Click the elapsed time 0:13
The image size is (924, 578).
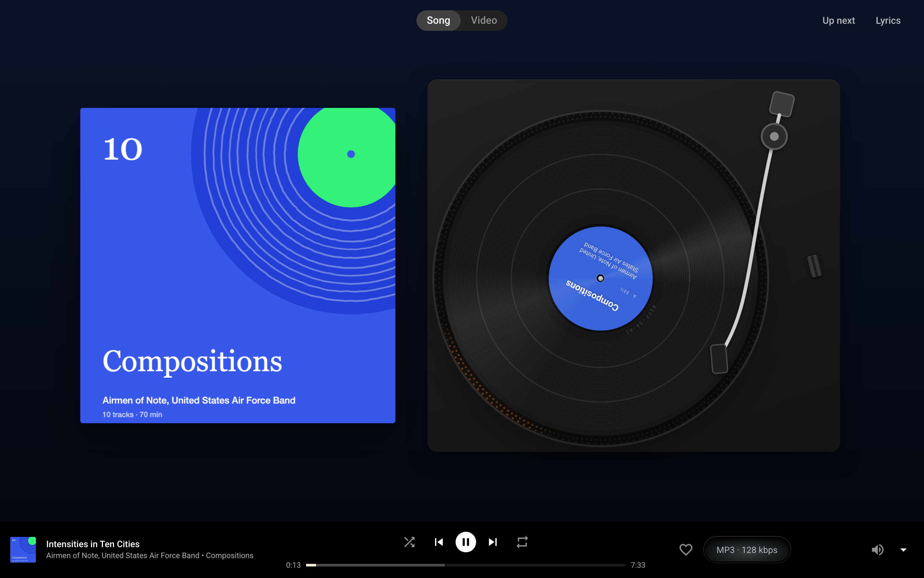tap(293, 565)
